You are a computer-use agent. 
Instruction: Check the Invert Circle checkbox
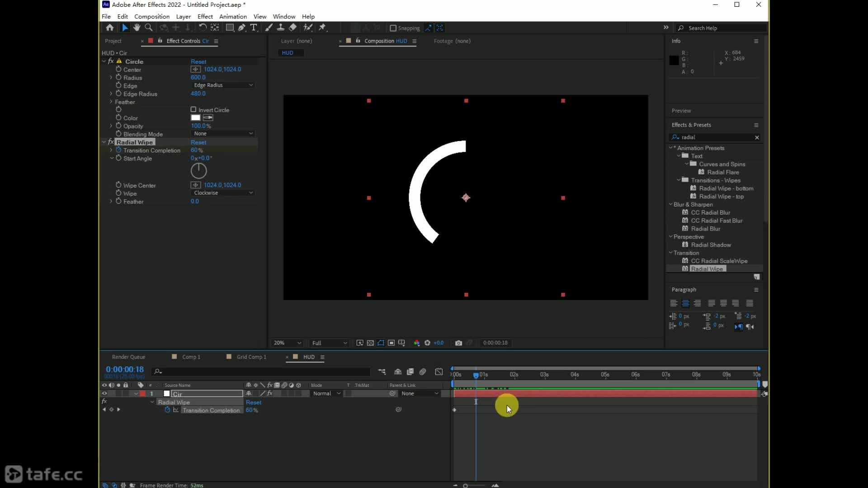tap(193, 109)
